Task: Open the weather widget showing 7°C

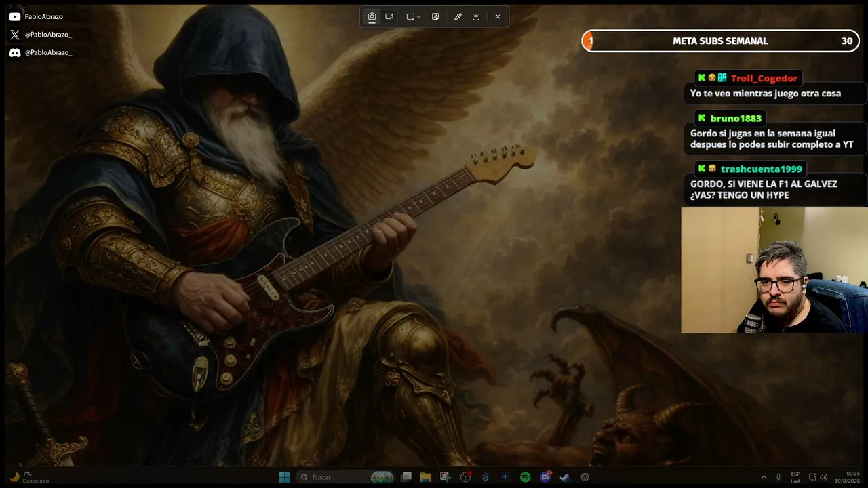Action: [28, 477]
